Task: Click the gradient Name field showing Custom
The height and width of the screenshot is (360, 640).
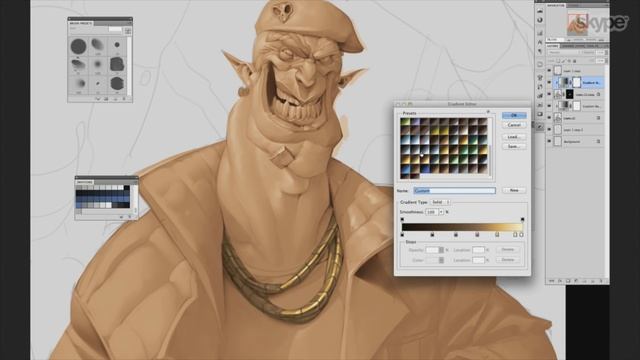Action: pos(455,191)
